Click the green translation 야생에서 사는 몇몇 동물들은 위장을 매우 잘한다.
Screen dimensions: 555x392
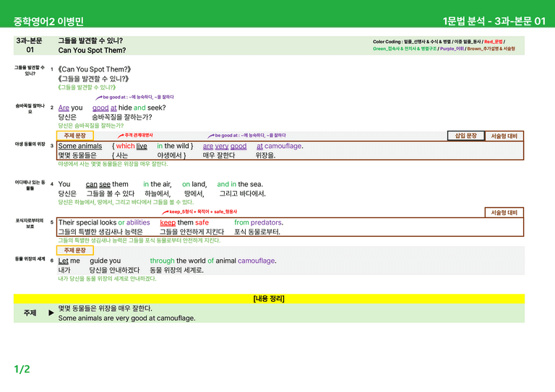coord(113,164)
